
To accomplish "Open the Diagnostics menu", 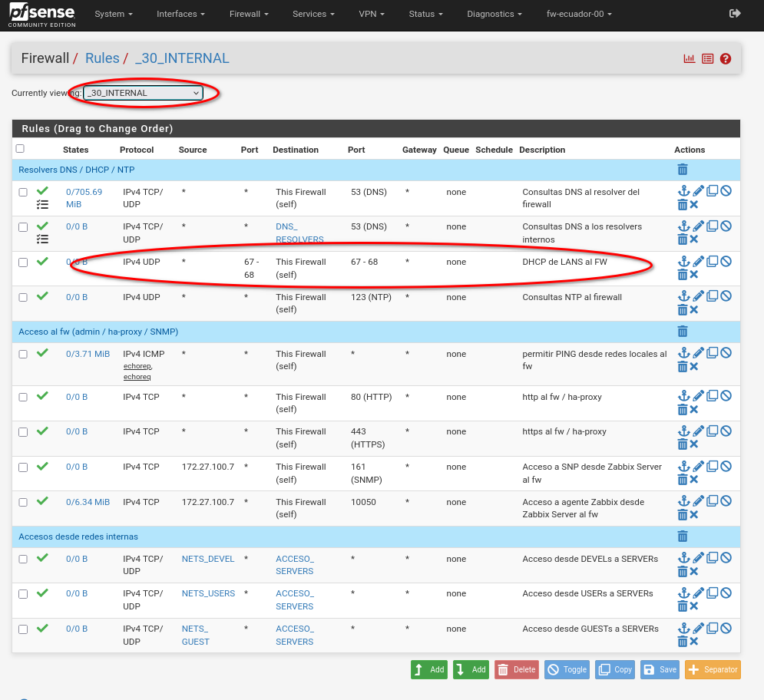I will pyautogui.click(x=494, y=14).
